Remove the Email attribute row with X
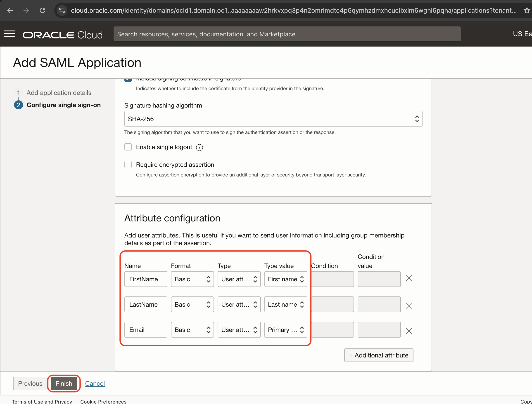The width and height of the screenshot is (532, 404). (x=409, y=331)
